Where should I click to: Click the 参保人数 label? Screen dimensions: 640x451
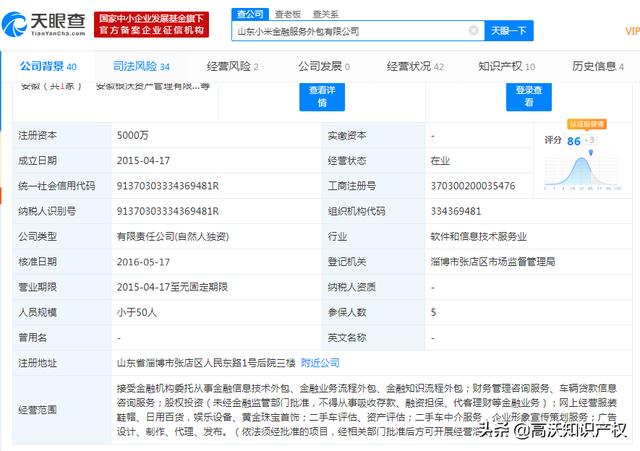pyautogui.click(x=347, y=313)
